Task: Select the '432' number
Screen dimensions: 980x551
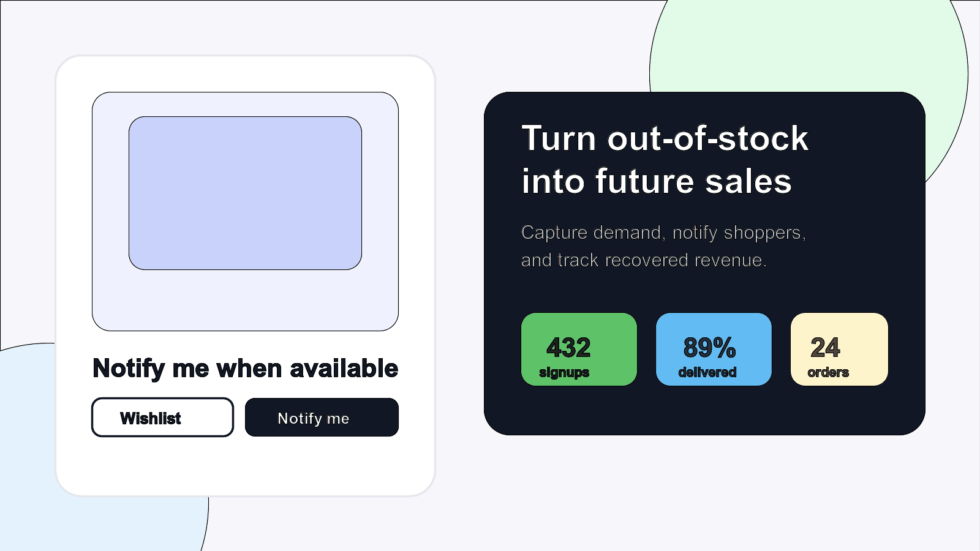Action: (x=568, y=348)
